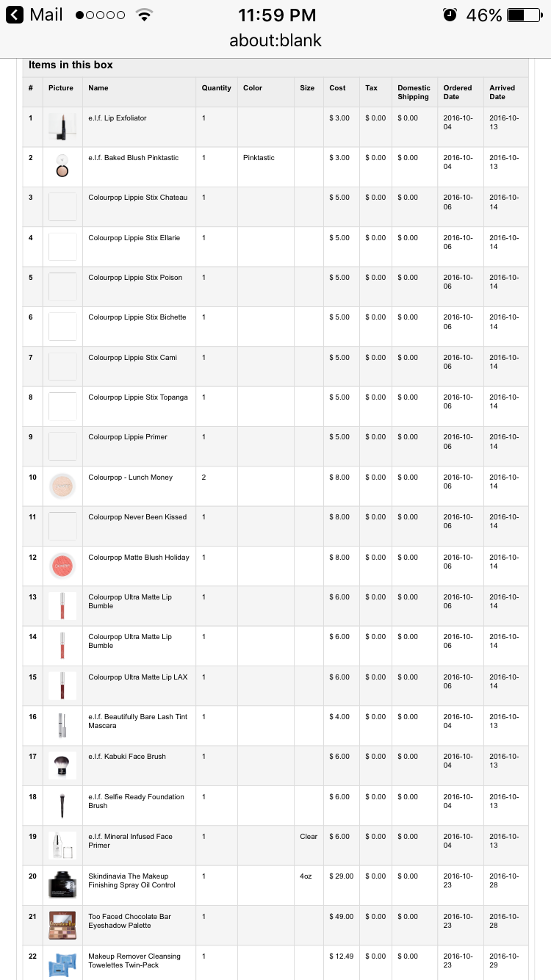The image size is (551, 980).
Task: Select the Cost column header
Action: (x=337, y=87)
